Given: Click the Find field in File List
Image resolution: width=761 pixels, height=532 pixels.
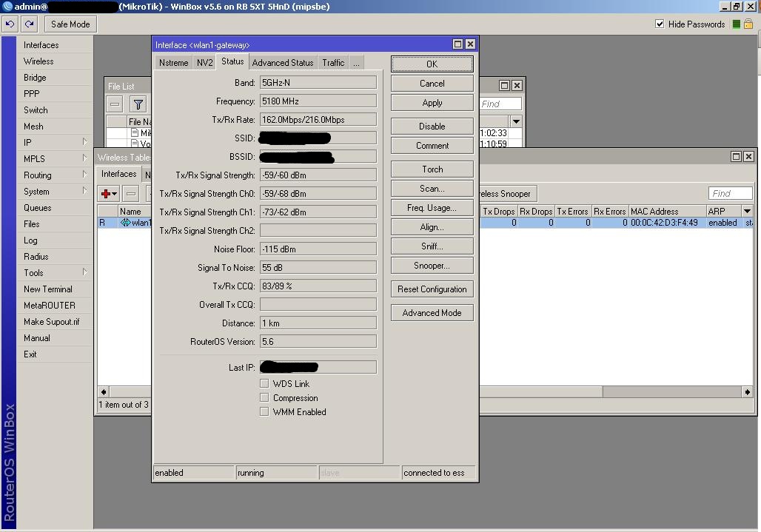Looking at the screenshot, I should point(500,104).
